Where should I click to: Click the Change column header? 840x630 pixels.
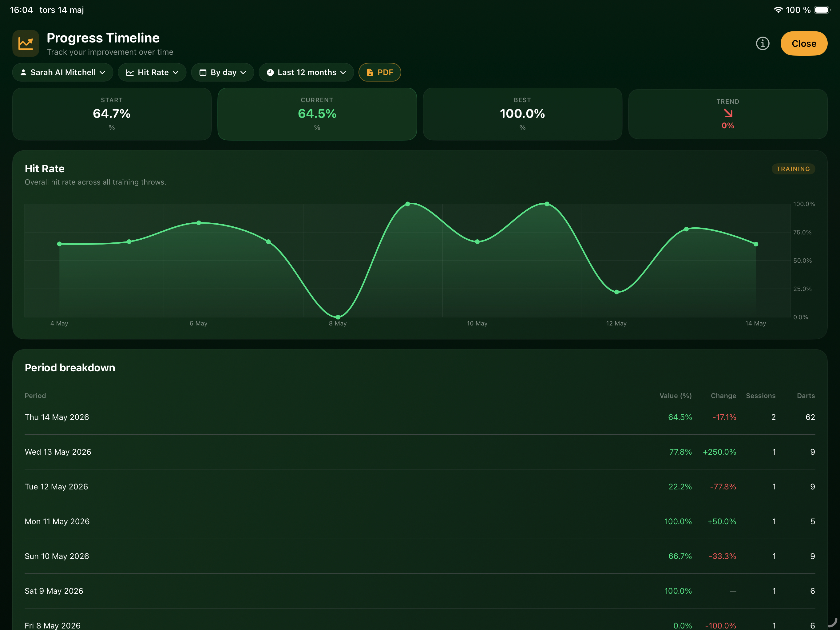(723, 396)
